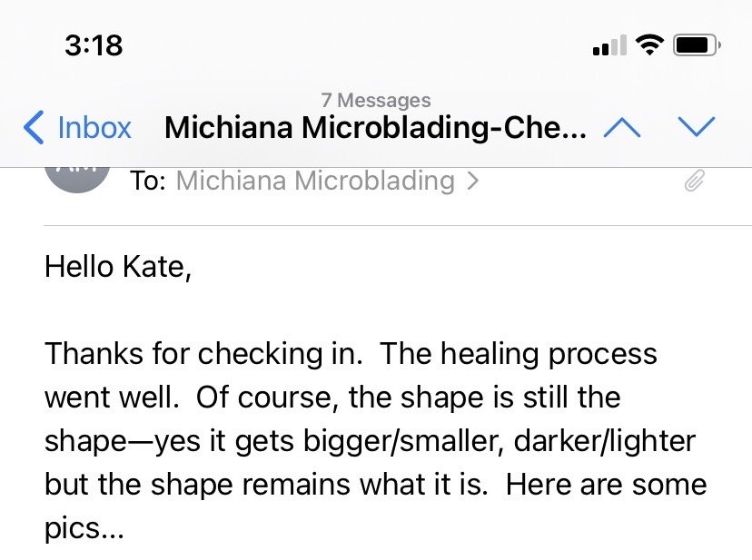Screen dimensions: 752x560
Task: Expand recipient details chevron after Michiana Microblading
Action: [x=471, y=182]
